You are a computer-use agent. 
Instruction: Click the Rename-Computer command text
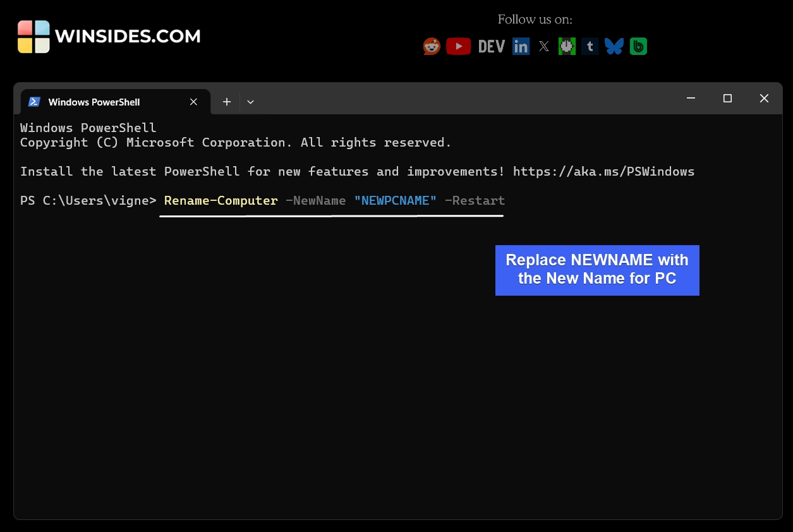pos(221,200)
